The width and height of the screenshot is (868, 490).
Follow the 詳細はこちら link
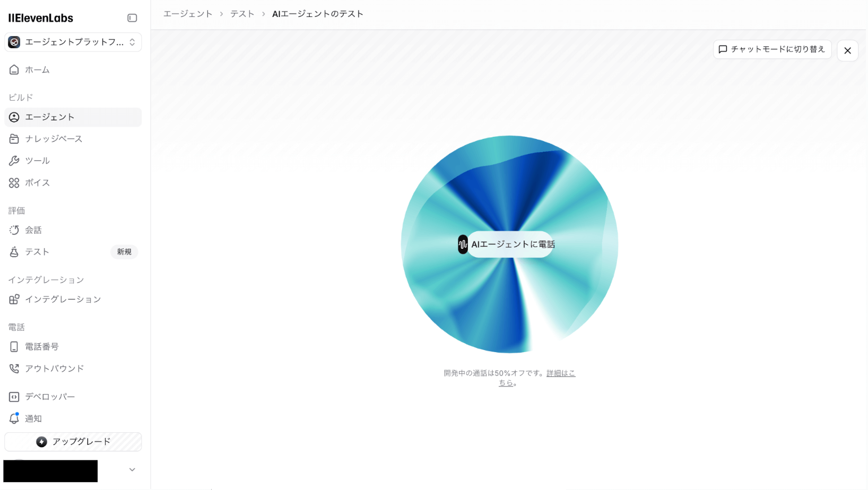point(560,373)
